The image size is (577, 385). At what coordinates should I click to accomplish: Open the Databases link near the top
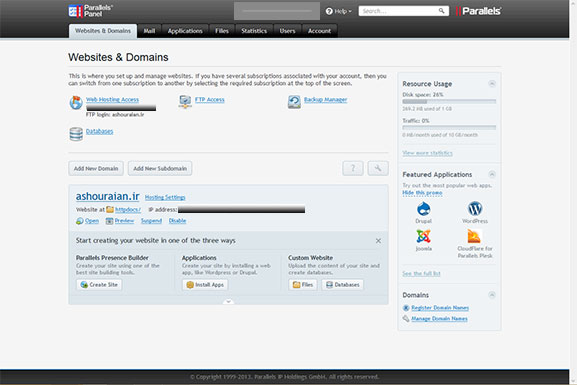click(x=99, y=131)
